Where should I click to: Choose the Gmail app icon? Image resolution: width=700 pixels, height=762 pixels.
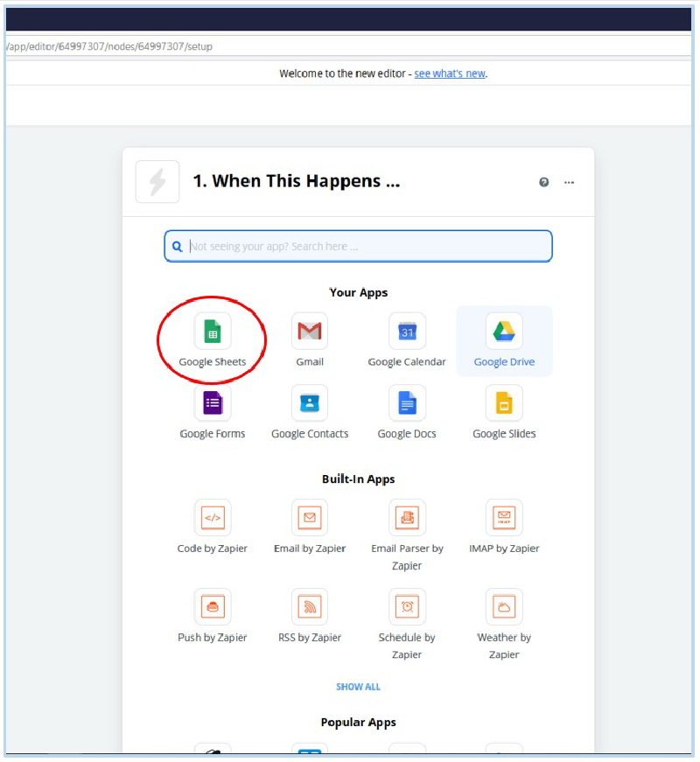(310, 332)
